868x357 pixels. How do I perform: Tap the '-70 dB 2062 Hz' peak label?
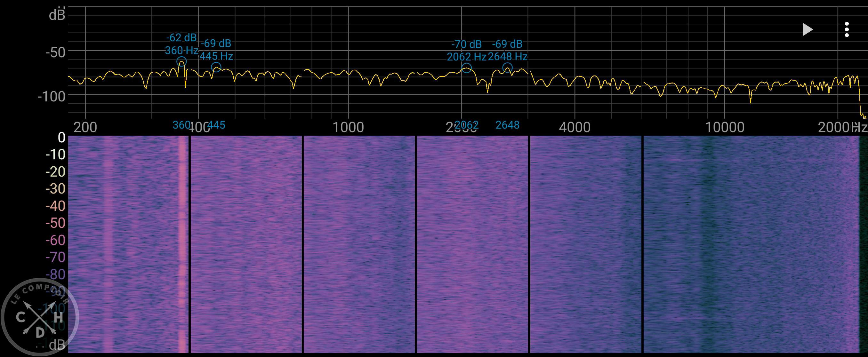click(x=466, y=51)
